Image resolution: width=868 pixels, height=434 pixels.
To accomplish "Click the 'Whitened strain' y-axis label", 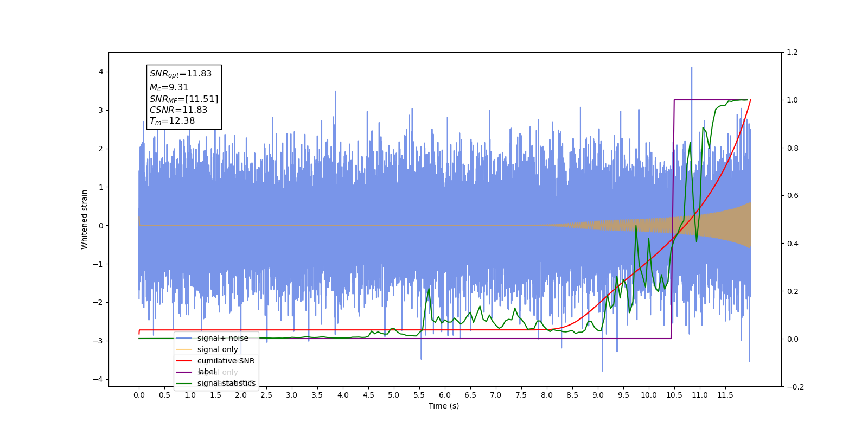I will [x=85, y=219].
